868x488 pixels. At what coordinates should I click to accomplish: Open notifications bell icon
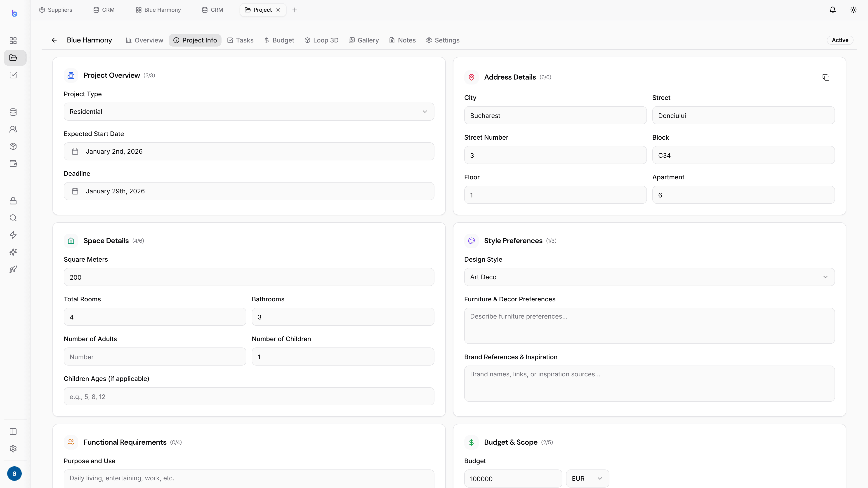click(833, 10)
